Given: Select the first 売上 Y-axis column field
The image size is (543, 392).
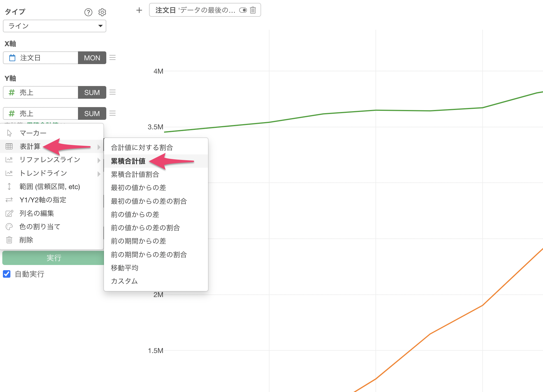Looking at the screenshot, I should (x=41, y=92).
